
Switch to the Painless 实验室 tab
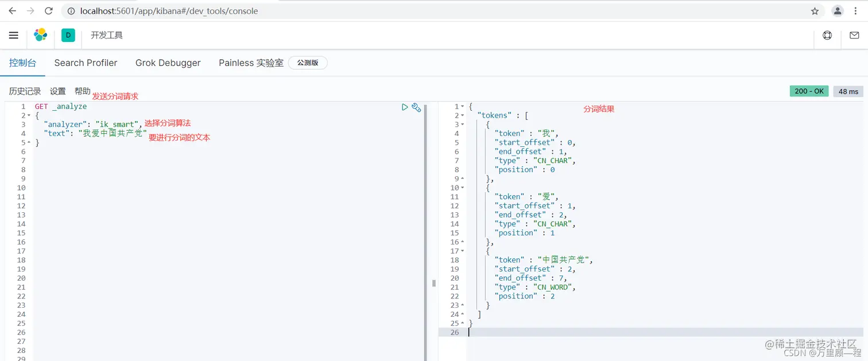[251, 63]
